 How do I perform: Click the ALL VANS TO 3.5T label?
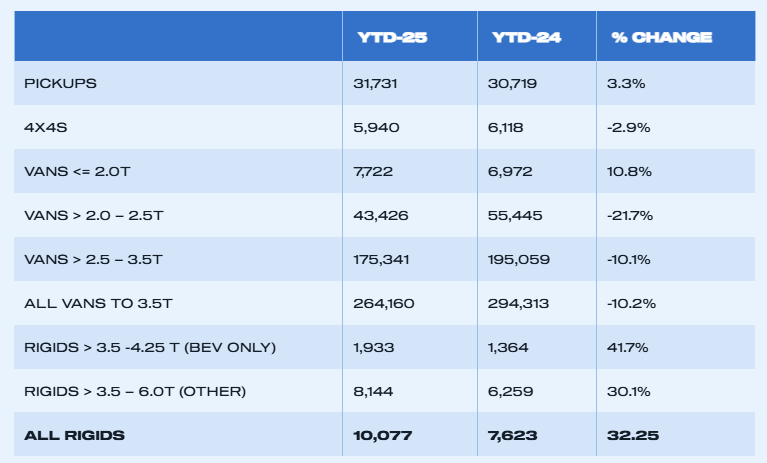point(92,303)
